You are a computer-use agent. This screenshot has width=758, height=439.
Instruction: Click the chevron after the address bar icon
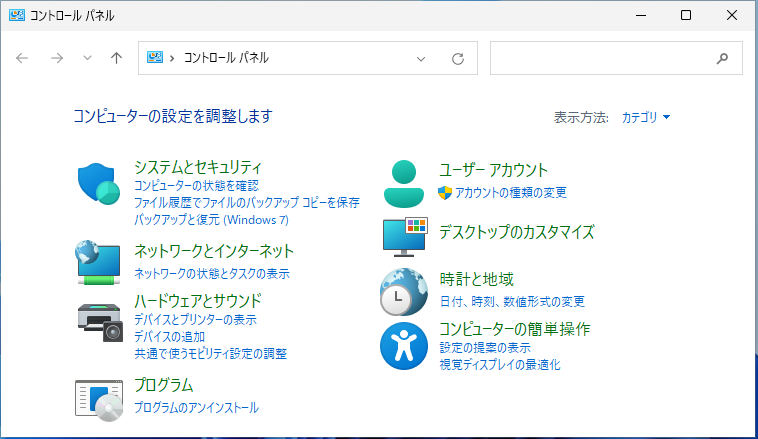point(172,58)
